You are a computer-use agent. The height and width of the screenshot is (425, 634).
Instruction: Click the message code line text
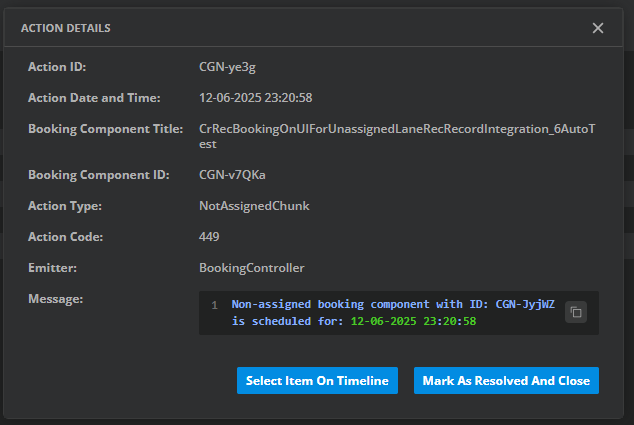(393, 313)
